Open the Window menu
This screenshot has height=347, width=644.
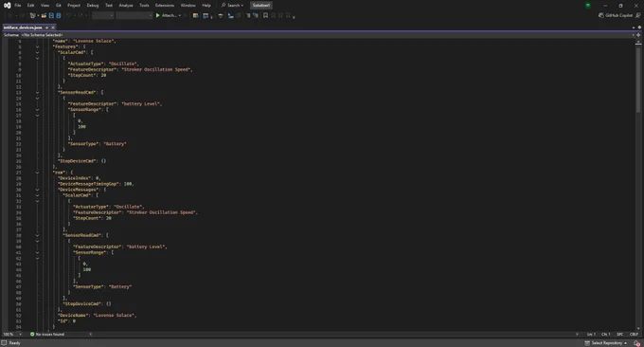click(x=188, y=6)
